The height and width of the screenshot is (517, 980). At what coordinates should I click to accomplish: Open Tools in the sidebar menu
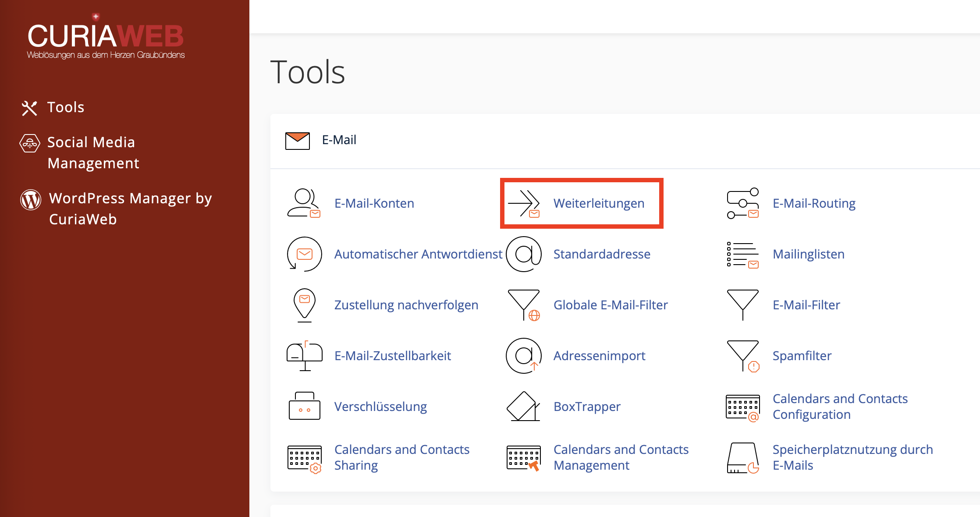(x=66, y=107)
